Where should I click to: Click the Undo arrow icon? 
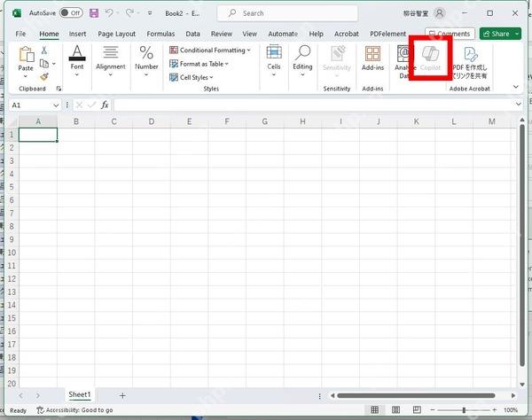click(x=109, y=13)
